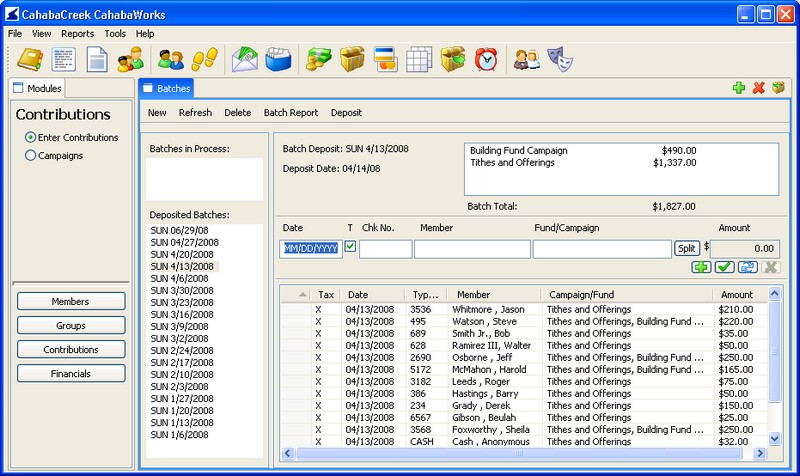
Task: Click the Financials module button
Action: click(x=71, y=374)
